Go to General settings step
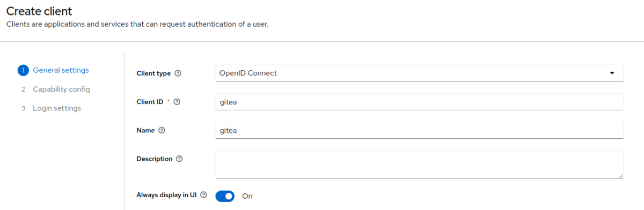The width and height of the screenshot is (644, 210). (x=61, y=70)
